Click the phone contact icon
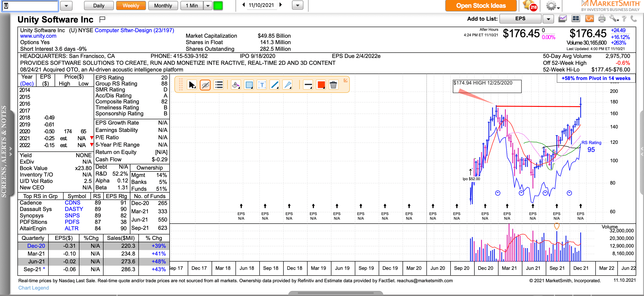Image resolution: width=644 pixels, height=296 pixels. click(633, 19)
